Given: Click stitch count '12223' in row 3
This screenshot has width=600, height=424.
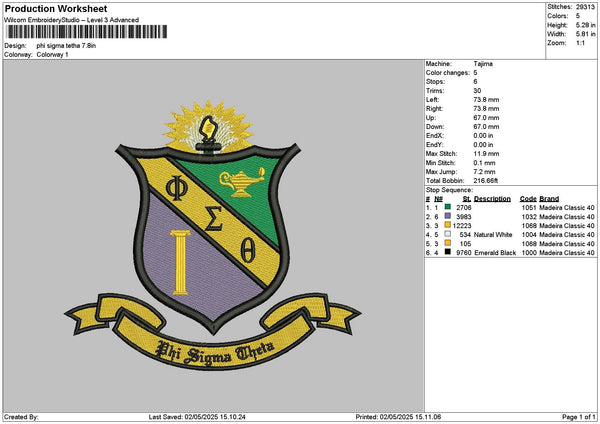Looking at the screenshot, I should click(462, 226).
